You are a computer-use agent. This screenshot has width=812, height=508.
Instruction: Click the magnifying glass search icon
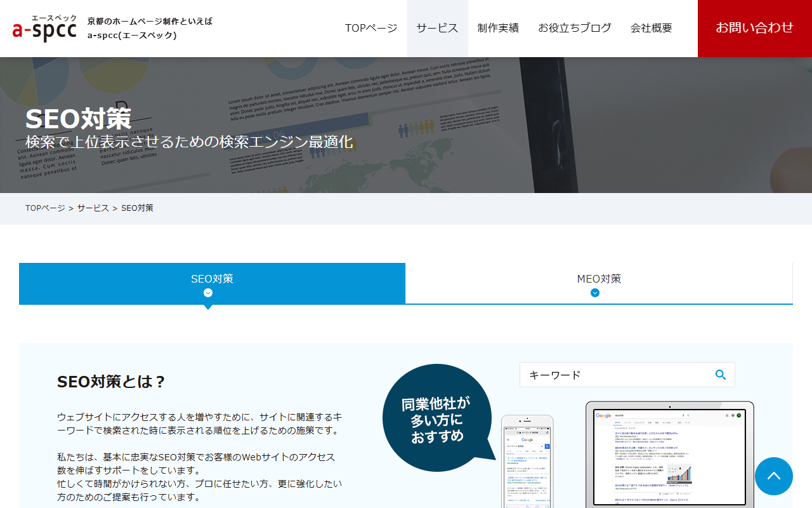pyautogui.click(x=720, y=375)
